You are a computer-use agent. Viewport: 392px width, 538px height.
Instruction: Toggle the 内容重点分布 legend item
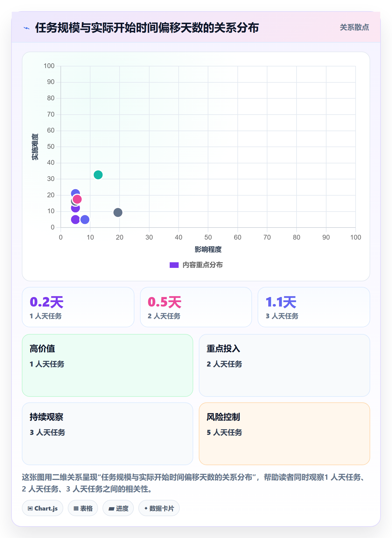coord(196,265)
